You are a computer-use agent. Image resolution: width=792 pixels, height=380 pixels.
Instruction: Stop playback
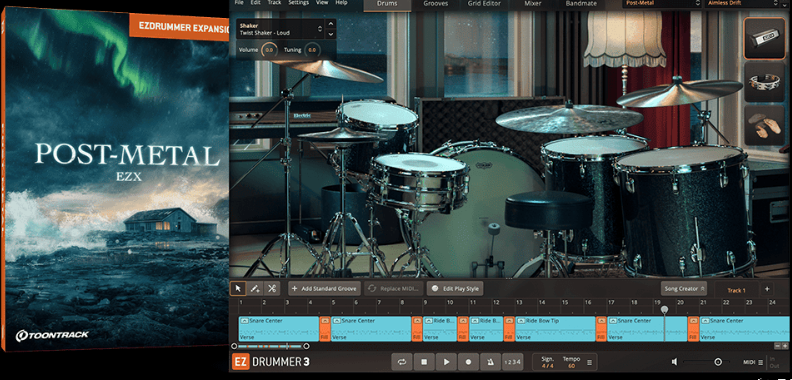point(424,362)
